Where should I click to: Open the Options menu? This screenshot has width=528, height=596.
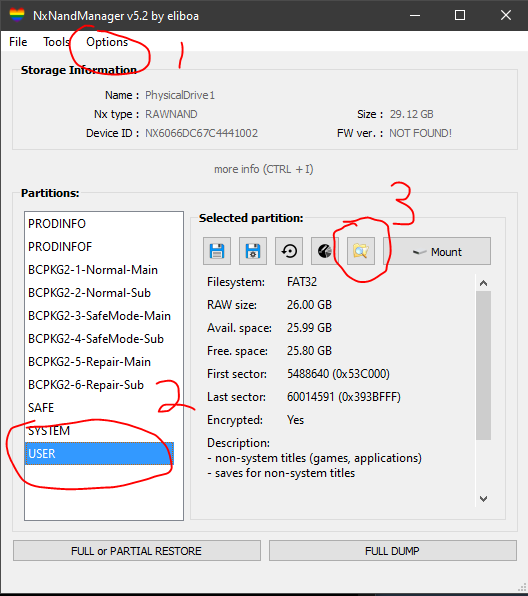coord(107,41)
